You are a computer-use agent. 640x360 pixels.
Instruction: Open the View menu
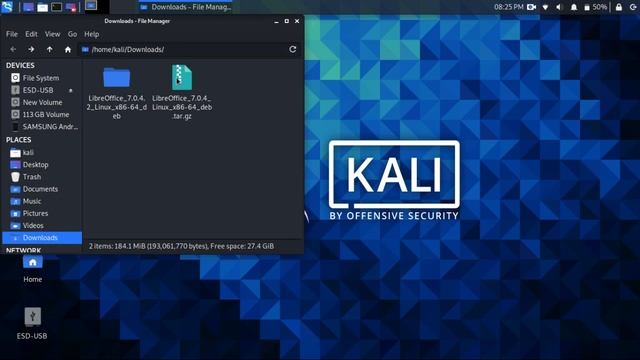point(52,34)
